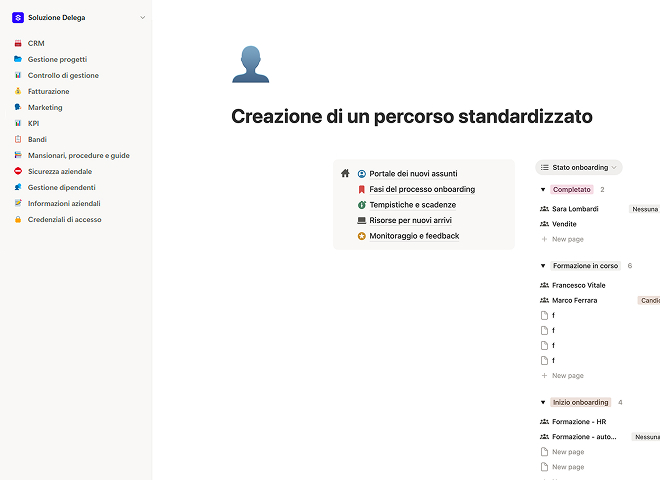Image resolution: width=660 pixels, height=480 pixels.
Task: Open the Vendite entry
Action: pos(564,224)
